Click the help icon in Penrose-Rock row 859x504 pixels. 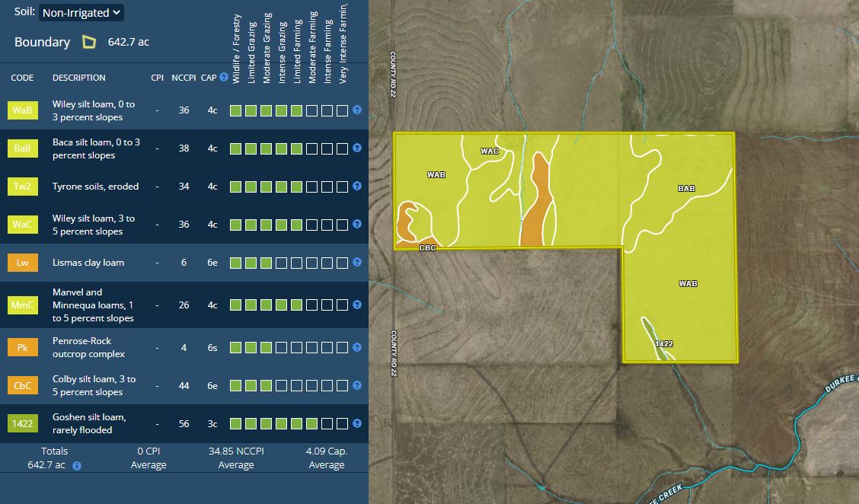click(x=357, y=347)
